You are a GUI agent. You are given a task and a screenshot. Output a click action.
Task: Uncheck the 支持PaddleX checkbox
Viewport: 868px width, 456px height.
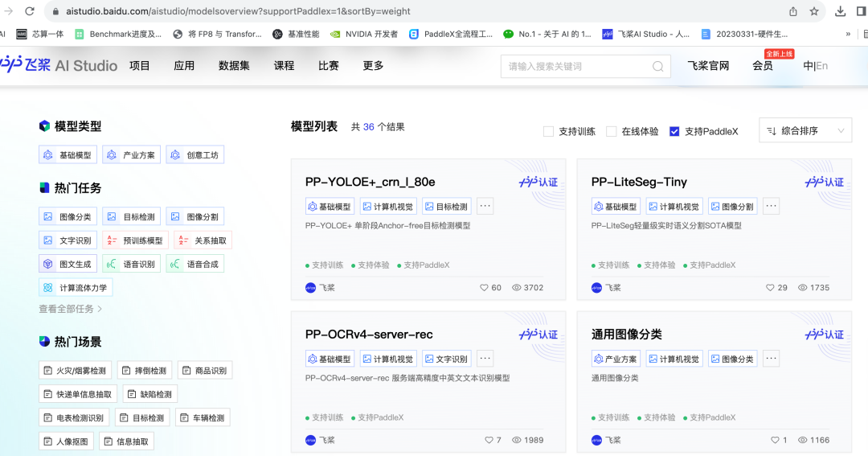pyautogui.click(x=674, y=131)
